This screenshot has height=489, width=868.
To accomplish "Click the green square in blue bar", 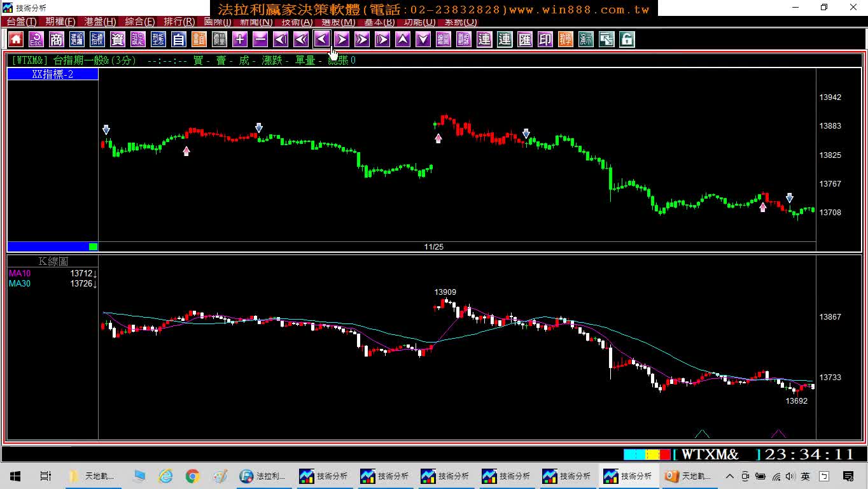I will pyautogui.click(x=94, y=246).
